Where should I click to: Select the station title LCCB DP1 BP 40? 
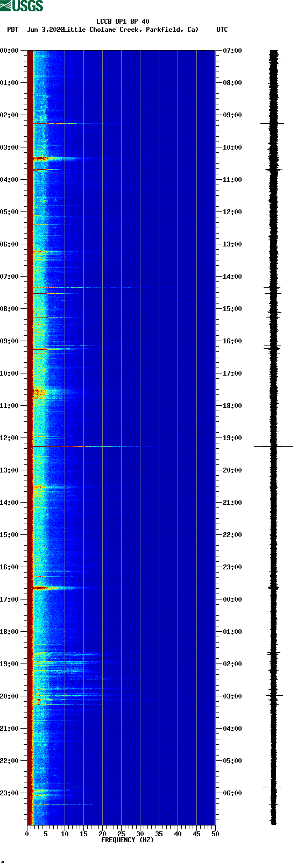(123, 22)
